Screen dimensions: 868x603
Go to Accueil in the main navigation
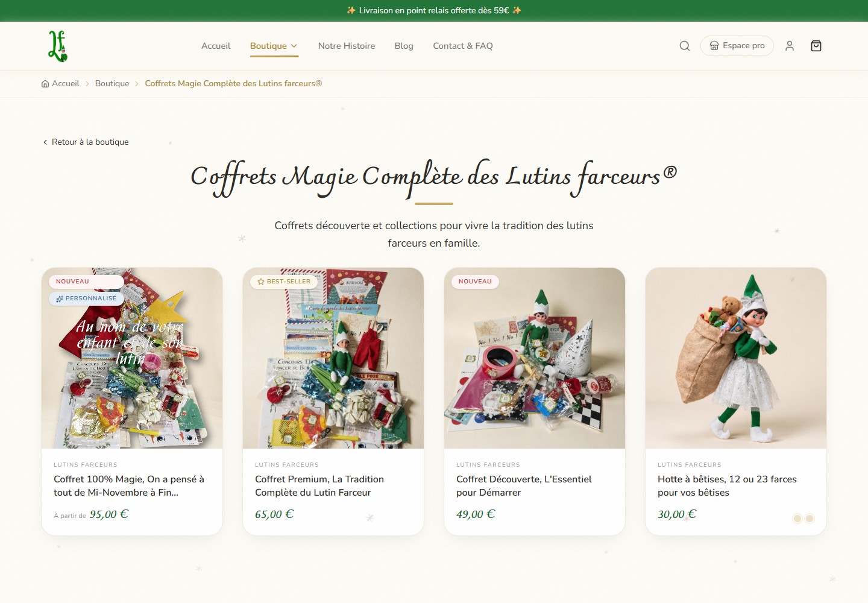click(216, 46)
